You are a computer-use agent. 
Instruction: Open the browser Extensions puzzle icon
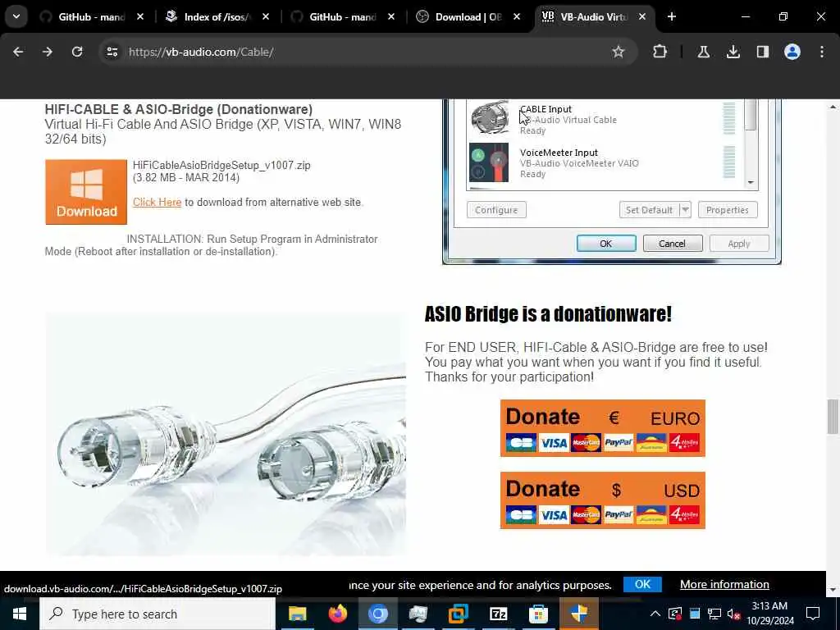coord(660,52)
